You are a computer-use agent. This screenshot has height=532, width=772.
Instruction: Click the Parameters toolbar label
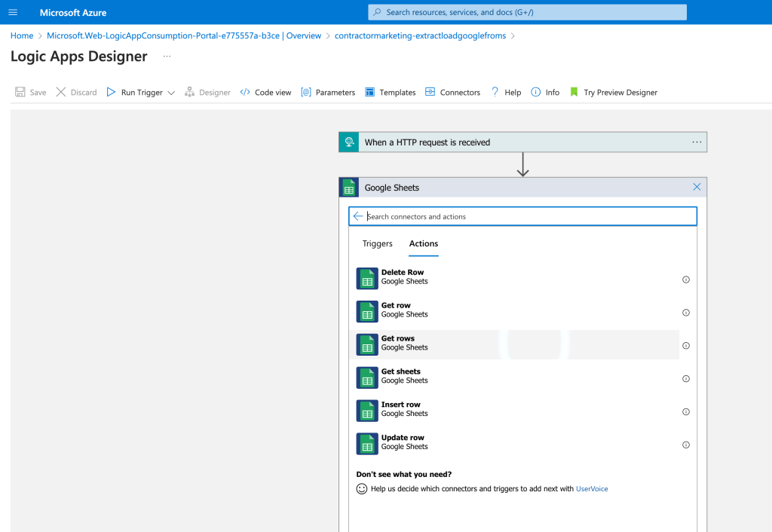tap(335, 93)
